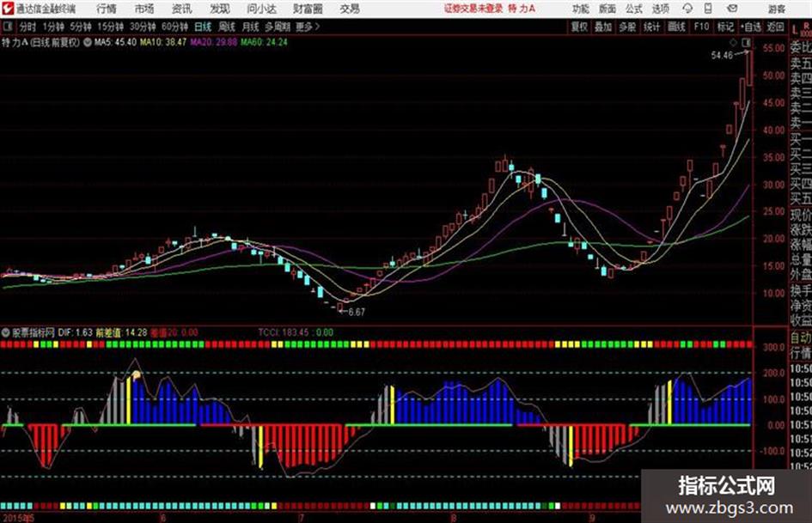Switch to the 60分钟 period tab
The height and width of the screenshot is (523, 812).
[175, 27]
